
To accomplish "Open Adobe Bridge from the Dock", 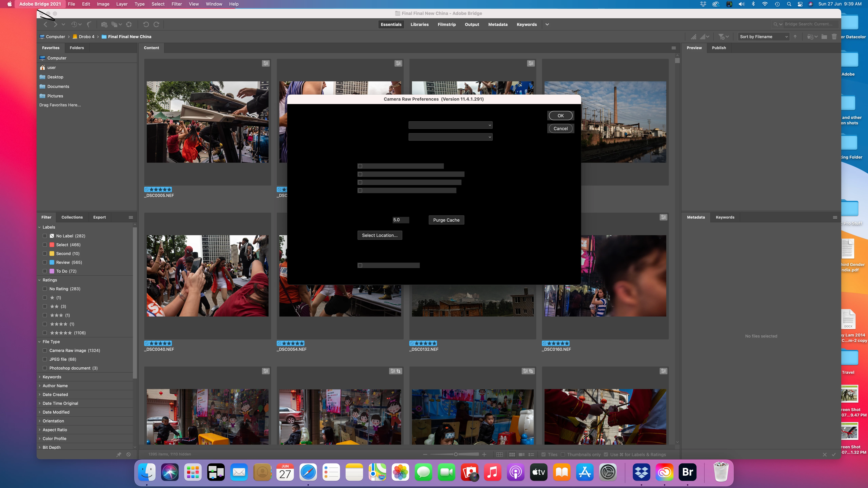I will pos(687,472).
